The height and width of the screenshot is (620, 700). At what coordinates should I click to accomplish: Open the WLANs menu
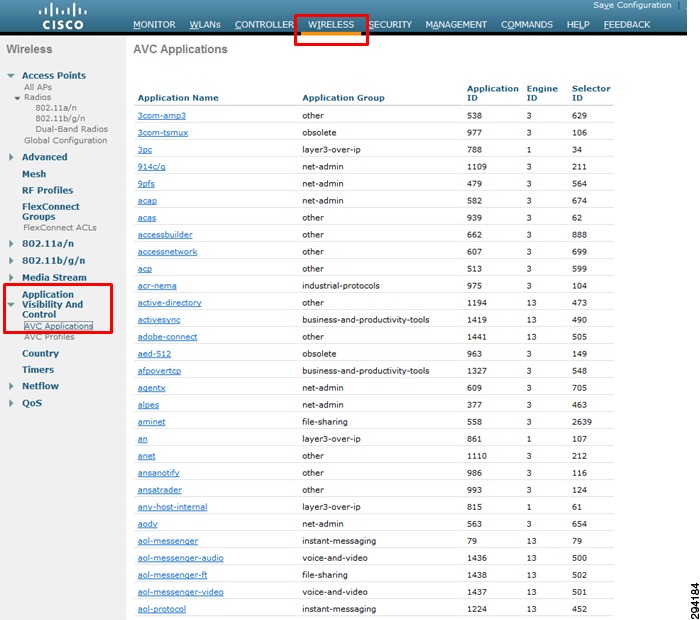205,25
